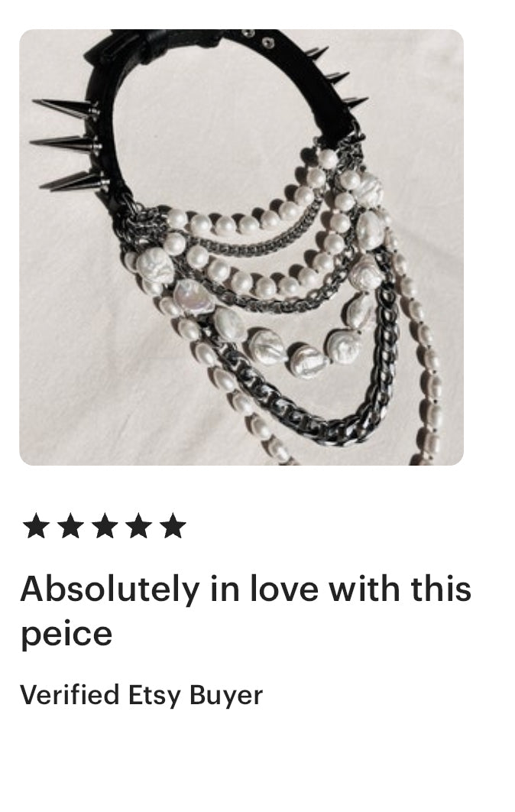Click the first star in the rating
This screenshot has width=515, height=812.
tap(36, 526)
